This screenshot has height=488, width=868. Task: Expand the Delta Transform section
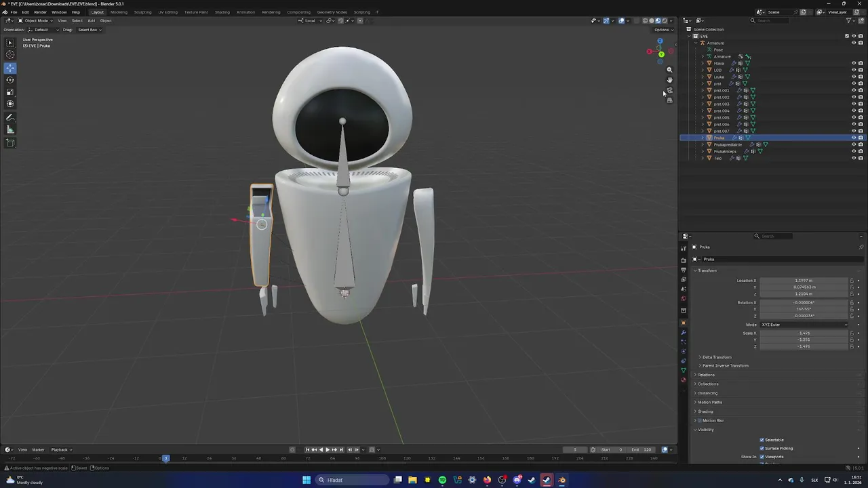pyautogui.click(x=715, y=357)
